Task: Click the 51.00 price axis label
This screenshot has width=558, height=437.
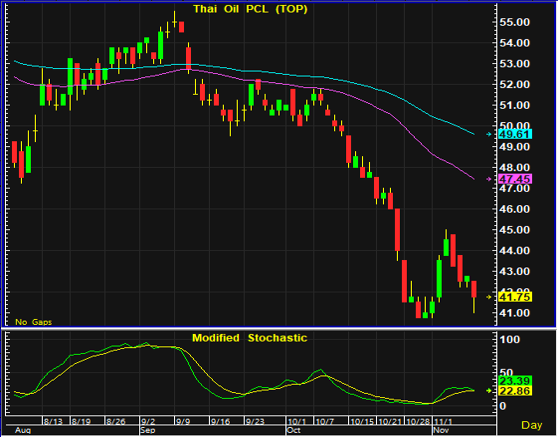Action: click(x=515, y=105)
